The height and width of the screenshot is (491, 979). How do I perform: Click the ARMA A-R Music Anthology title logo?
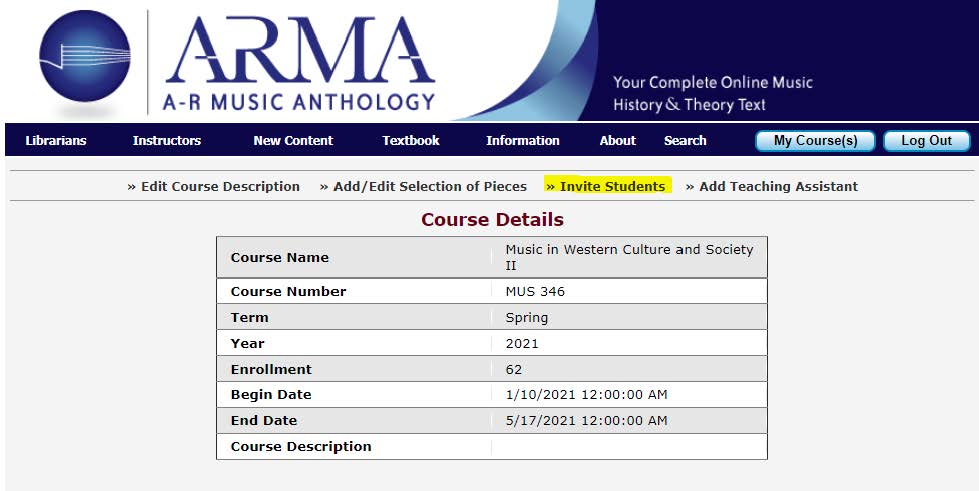point(299,63)
